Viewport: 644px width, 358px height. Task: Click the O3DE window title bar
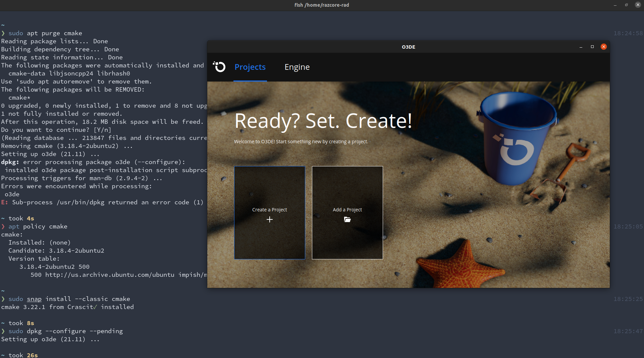pyautogui.click(x=408, y=47)
